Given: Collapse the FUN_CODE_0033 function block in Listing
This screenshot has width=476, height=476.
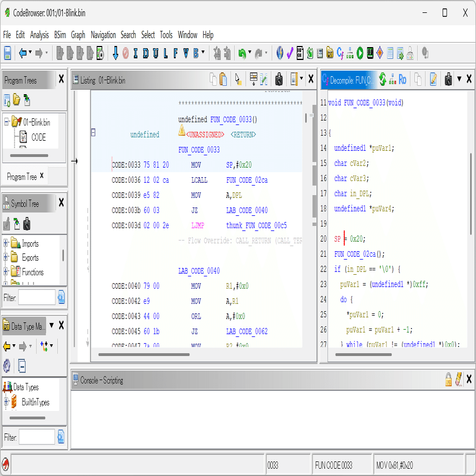Looking at the screenshot, I should click(x=93, y=132).
